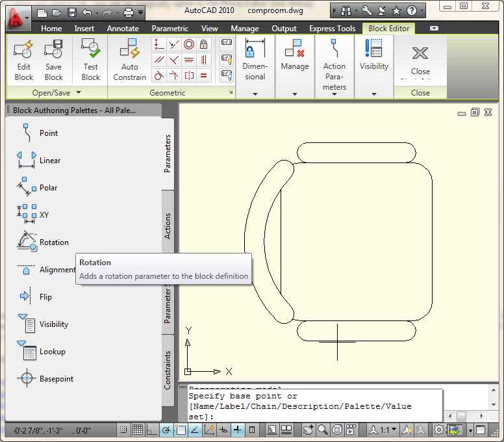
Task: Click Auto Constrain tool
Action: coord(129,60)
